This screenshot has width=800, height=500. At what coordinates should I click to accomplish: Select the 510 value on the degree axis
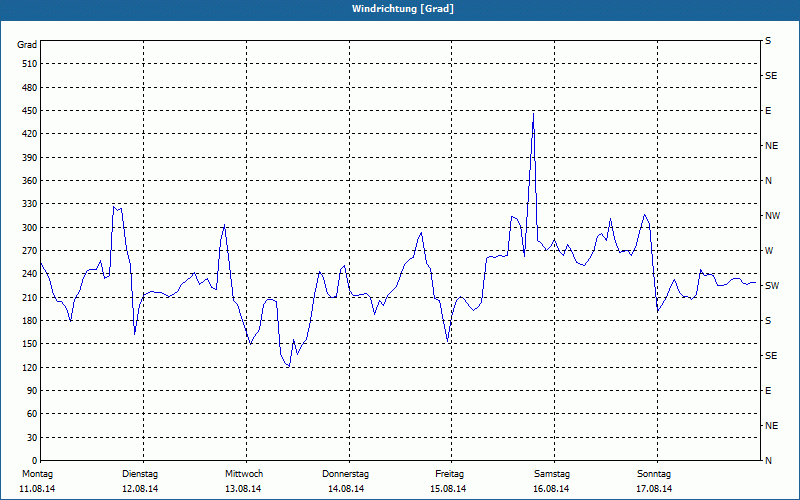pos(30,64)
